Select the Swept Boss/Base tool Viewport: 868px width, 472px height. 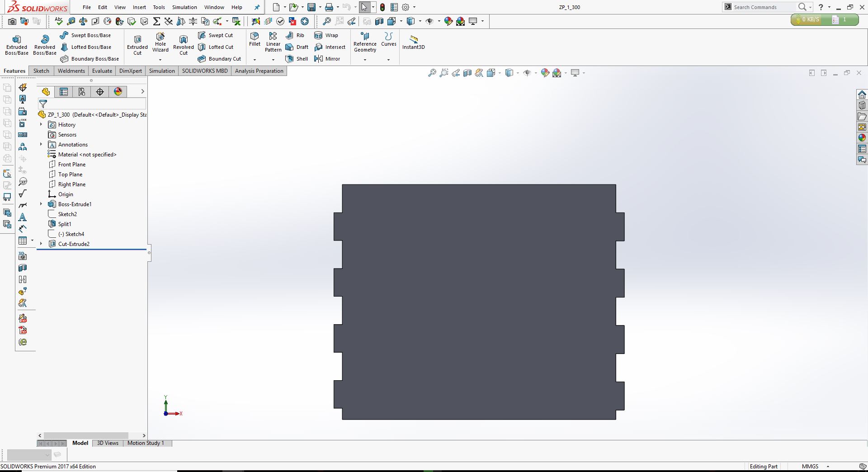pos(85,35)
